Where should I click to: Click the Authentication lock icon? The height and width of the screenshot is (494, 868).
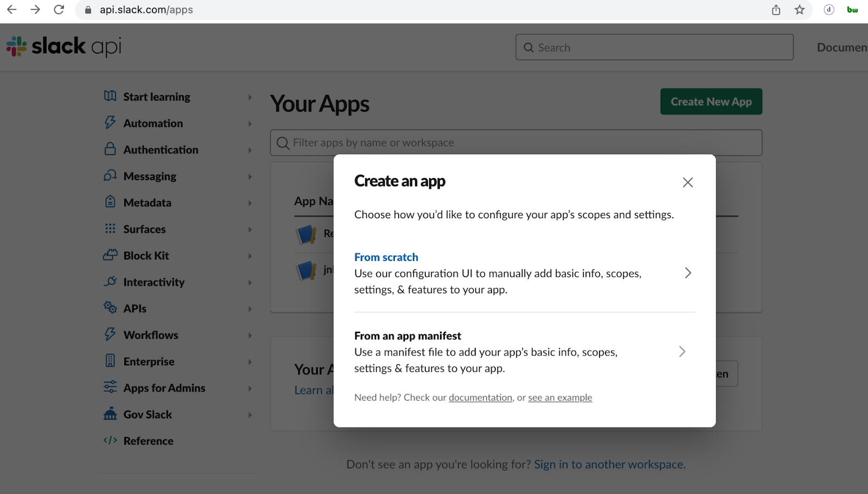pos(110,149)
